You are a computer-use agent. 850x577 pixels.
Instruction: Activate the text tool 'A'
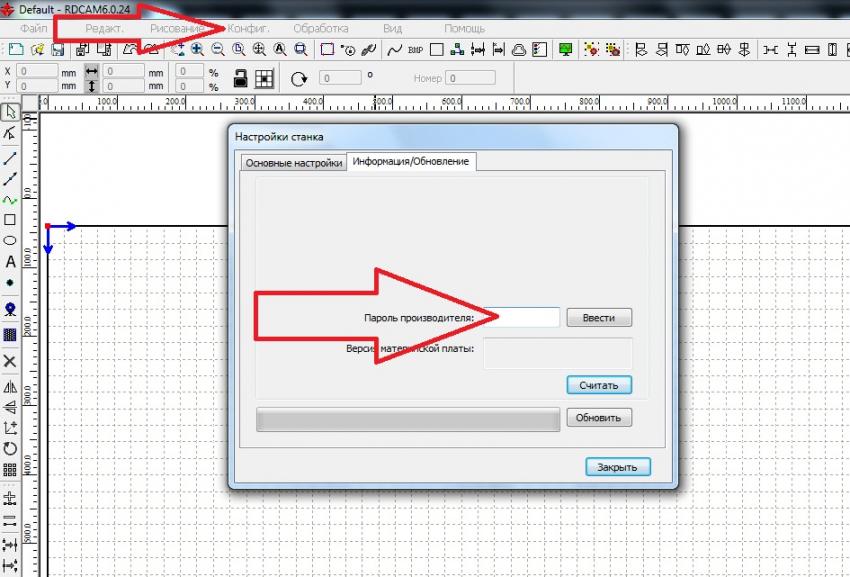[x=10, y=262]
